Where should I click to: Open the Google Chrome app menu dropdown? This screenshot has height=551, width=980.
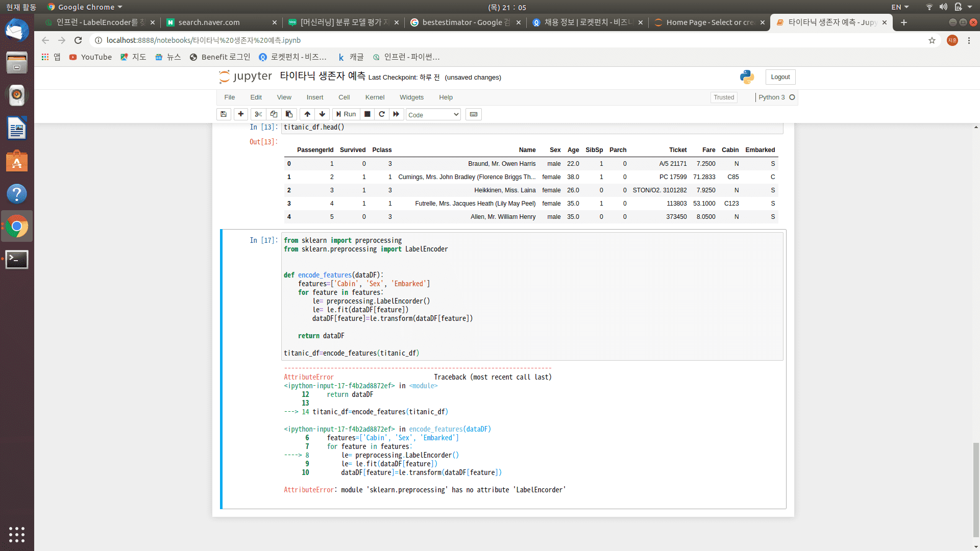[x=86, y=7]
